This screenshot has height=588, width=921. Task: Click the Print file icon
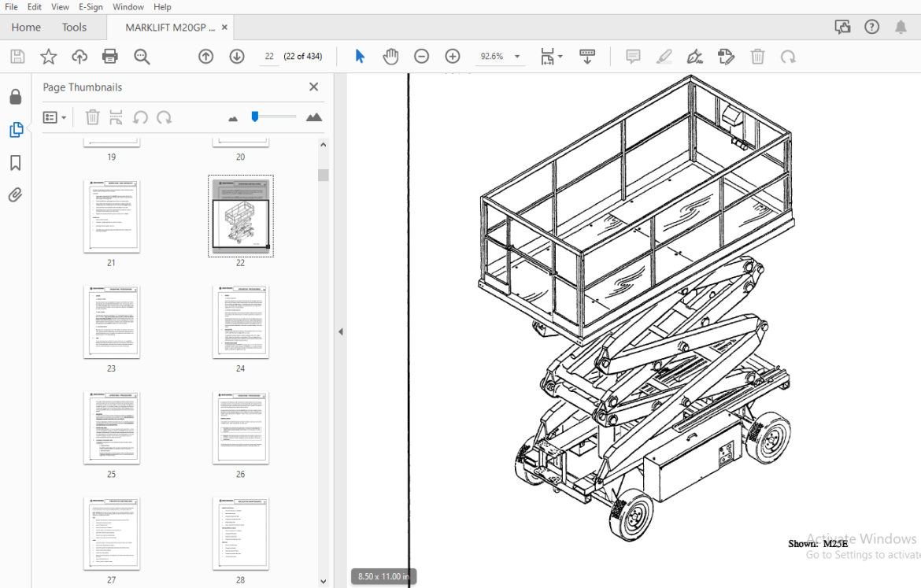[x=110, y=57]
